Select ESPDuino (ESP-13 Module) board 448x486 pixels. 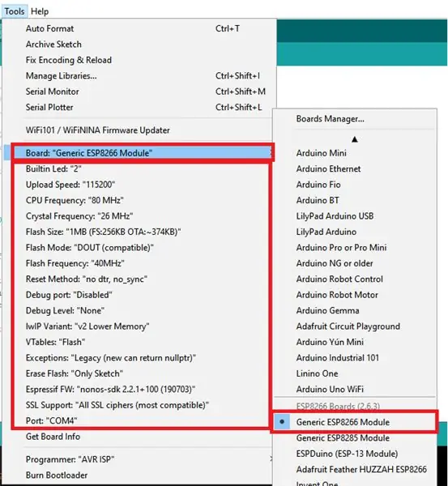(x=355, y=454)
